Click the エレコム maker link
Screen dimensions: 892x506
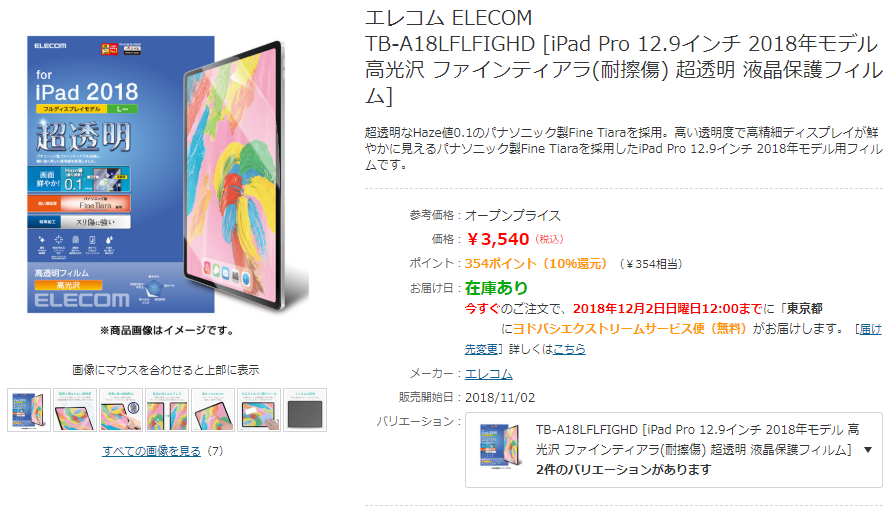[x=489, y=374]
